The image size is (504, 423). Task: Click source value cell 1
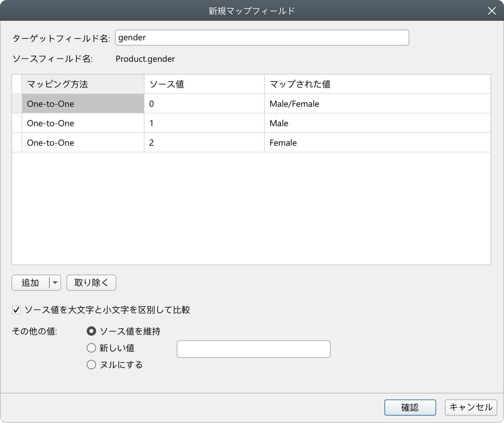click(x=204, y=123)
